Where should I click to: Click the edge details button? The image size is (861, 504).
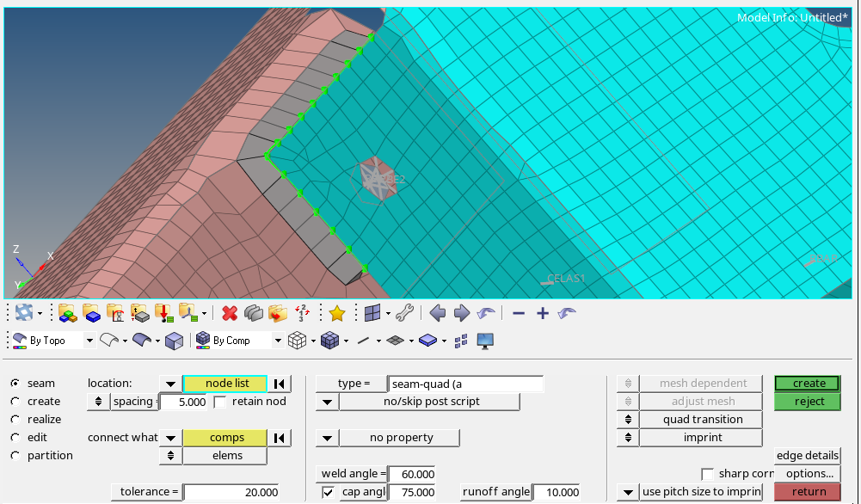coord(808,456)
